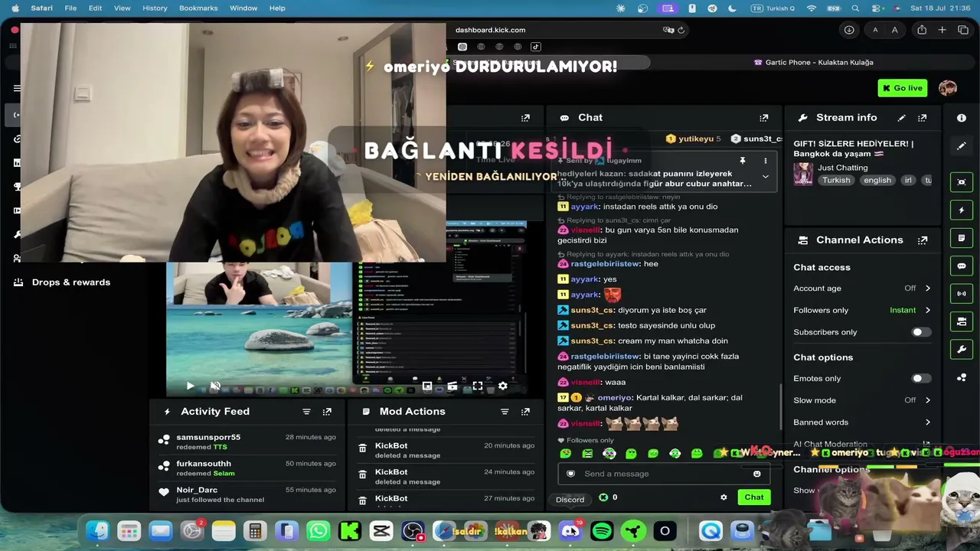Send message with Chat button

coord(754,497)
